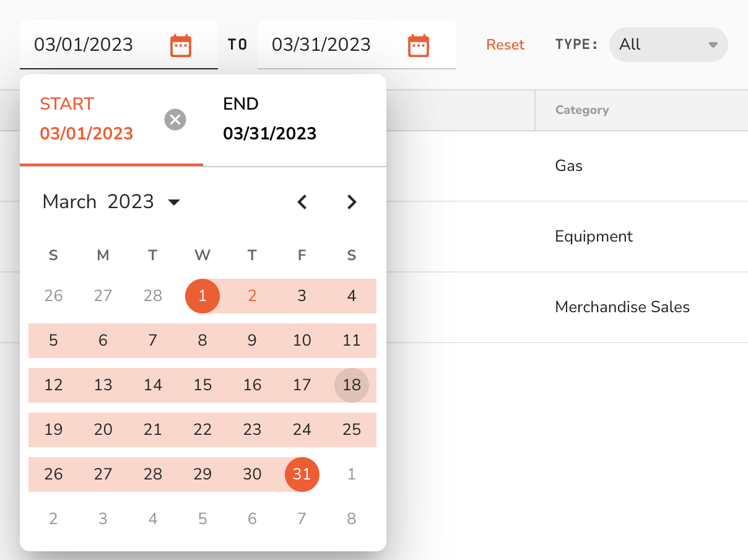Switch to the END date tab
The height and width of the screenshot is (560, 748).
click(270, 119)
